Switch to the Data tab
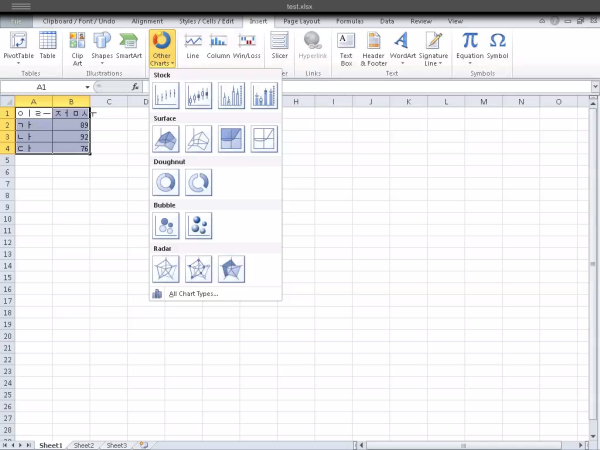Viewport: 600px width, 450px height. (387, 21)
